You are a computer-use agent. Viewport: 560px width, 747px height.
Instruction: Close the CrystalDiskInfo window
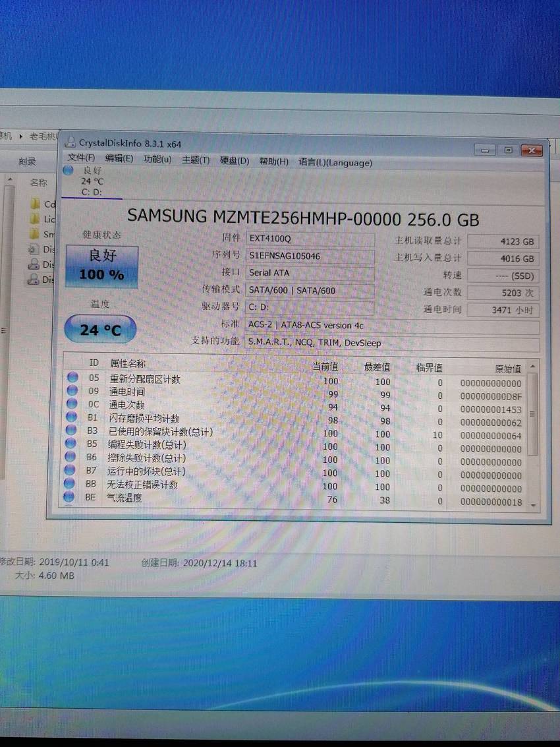coord(532,151)
